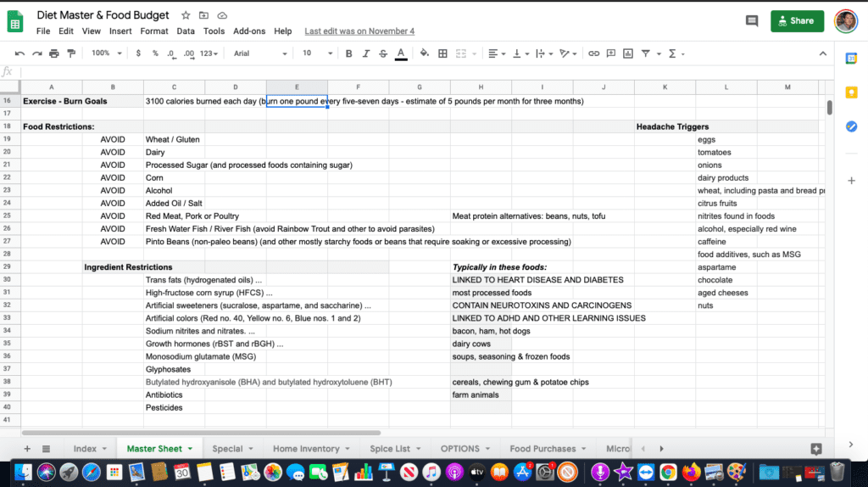Add a new sheet with the plus button
The image size is (868, 487).
(x=27, y=449)
